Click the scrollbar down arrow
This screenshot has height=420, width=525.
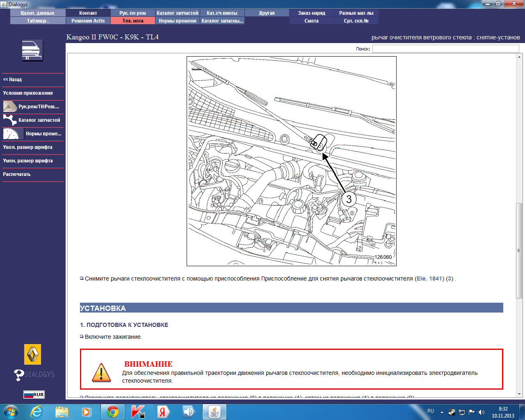(519, 394)
